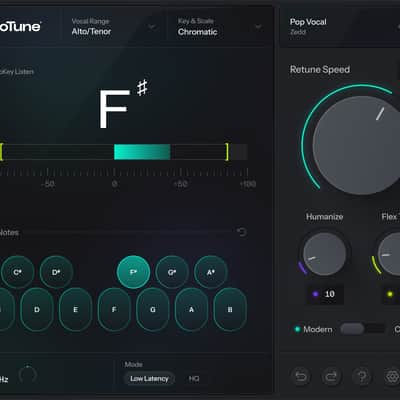The height and width of the screenshot is (400, 400).
Task: Toggle the highlighted F# note button
Action: click(x=133, y=272)
